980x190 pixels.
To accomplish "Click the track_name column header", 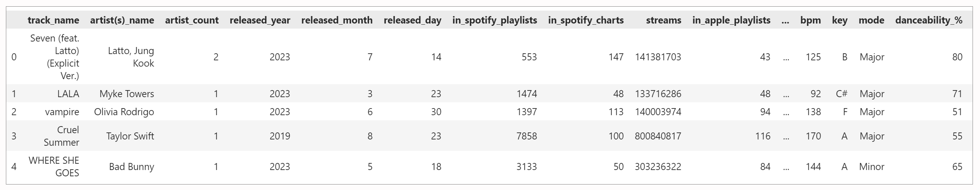I will pyautogui.click(x=53, y=20).
